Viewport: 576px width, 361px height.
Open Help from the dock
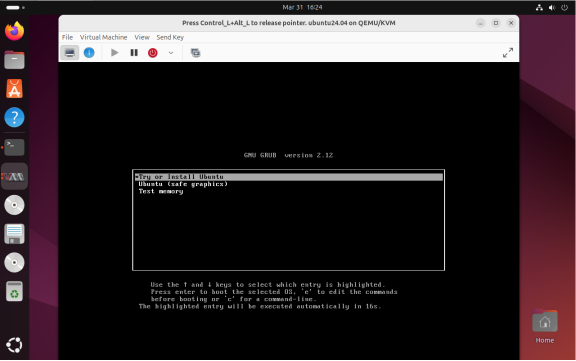coord(14,118)
